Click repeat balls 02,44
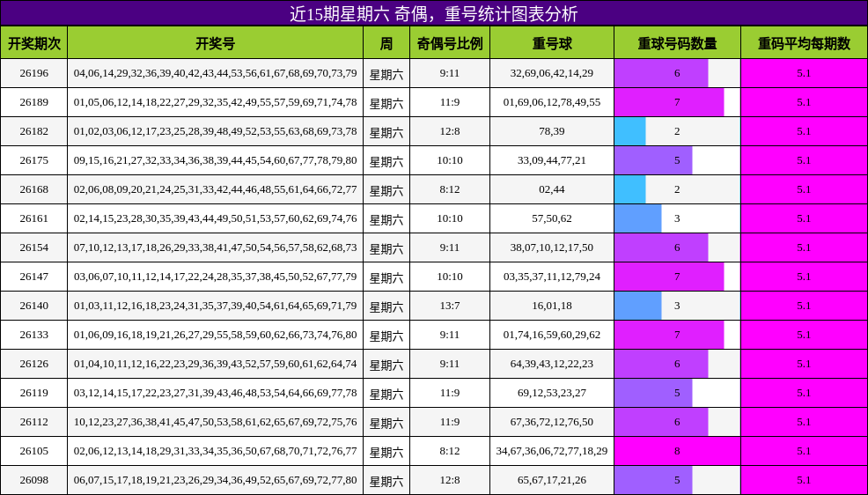The height and width of the screenshot is (495, 868). [552, 189]
